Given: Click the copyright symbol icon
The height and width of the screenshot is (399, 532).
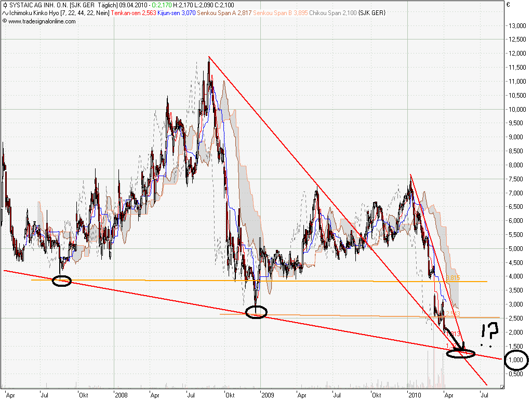Looking at the screenshot, I should click(x=4, y=21).
